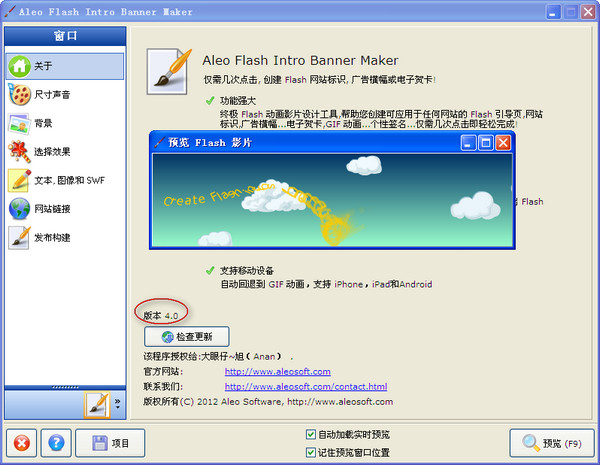Image resolution: width=600 pixels, height=465 pixels.
Task: Select the 网站链接 globe icon
Action: [19, 209]
